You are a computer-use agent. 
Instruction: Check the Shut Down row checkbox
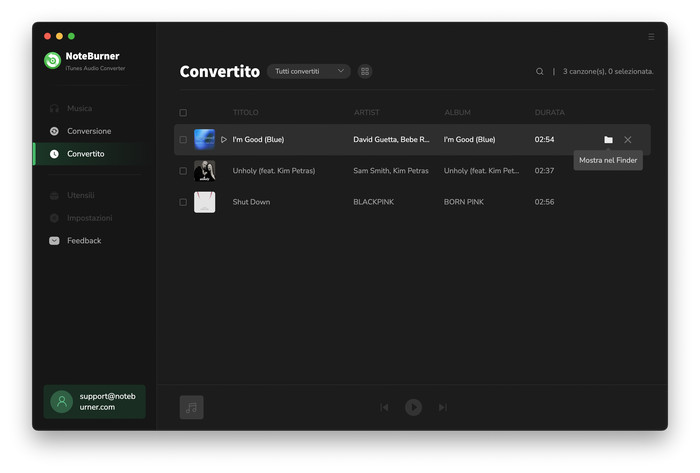183,202
